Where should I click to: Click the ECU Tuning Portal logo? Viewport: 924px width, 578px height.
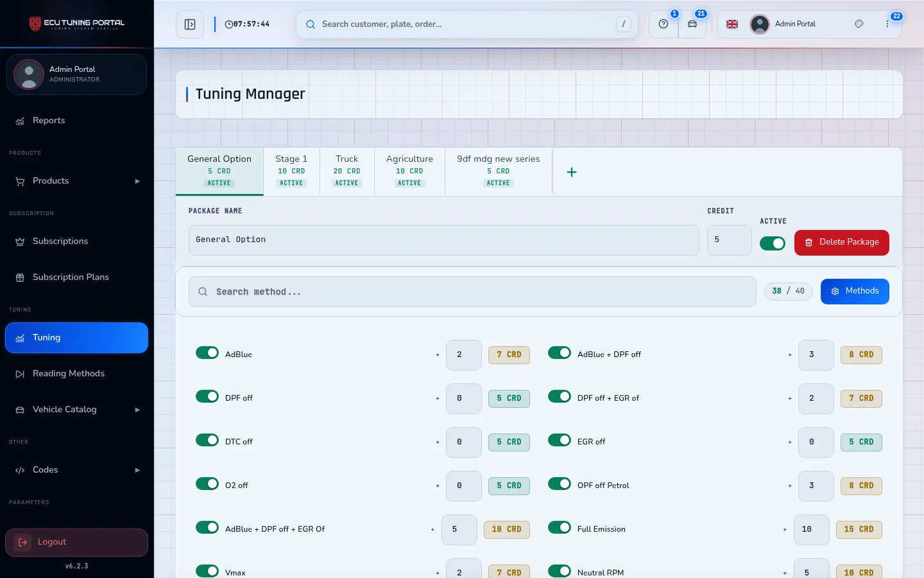77,24
